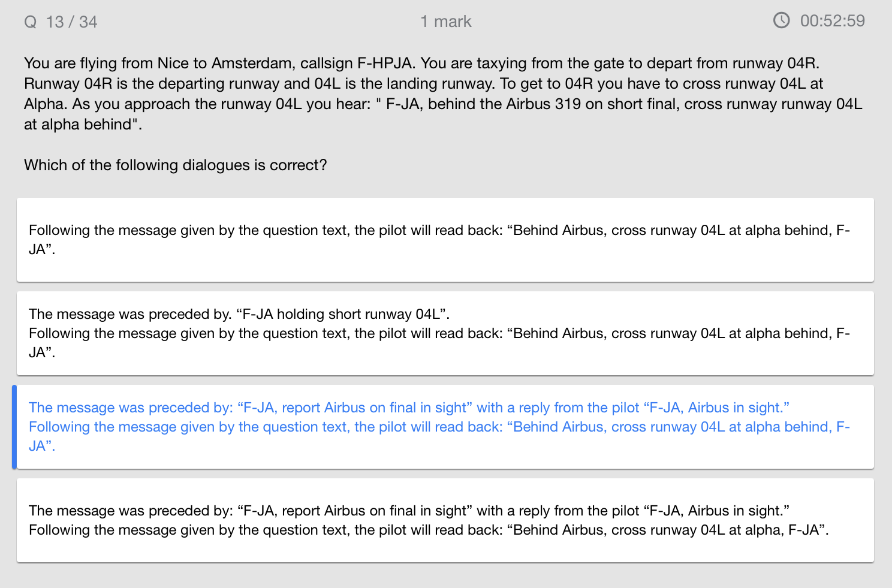The height and width of the screenshot is (588, 892).
Task: Pick the last answer ending "at alpha, F-JA"
Action: 445,520
